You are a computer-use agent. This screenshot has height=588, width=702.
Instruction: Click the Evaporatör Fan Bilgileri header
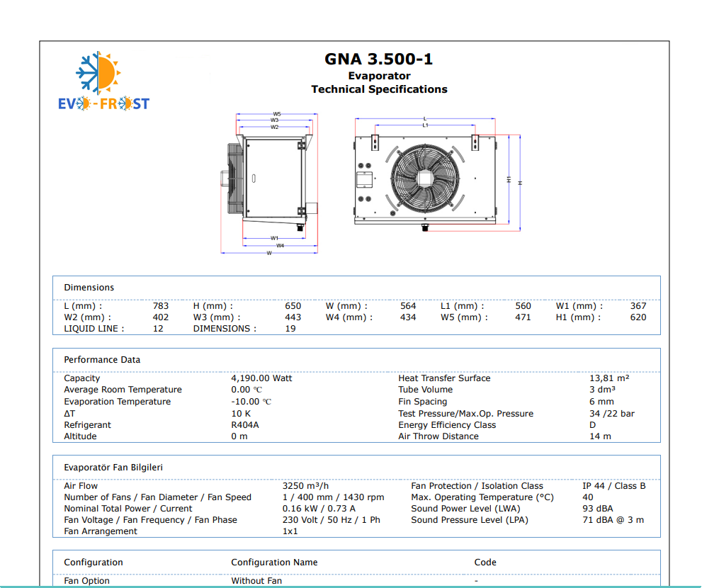pyautogui.click(x=113, y=468)
